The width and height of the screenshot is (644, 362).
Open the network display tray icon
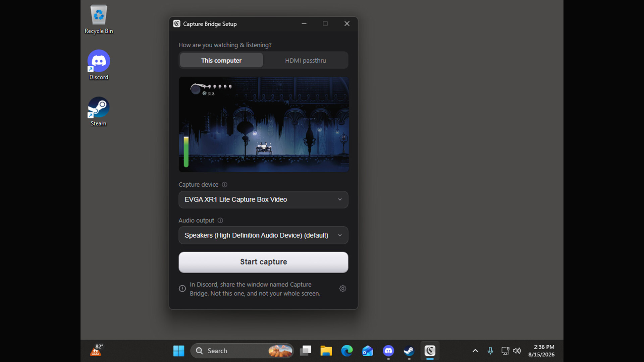[x=505, y=351]
